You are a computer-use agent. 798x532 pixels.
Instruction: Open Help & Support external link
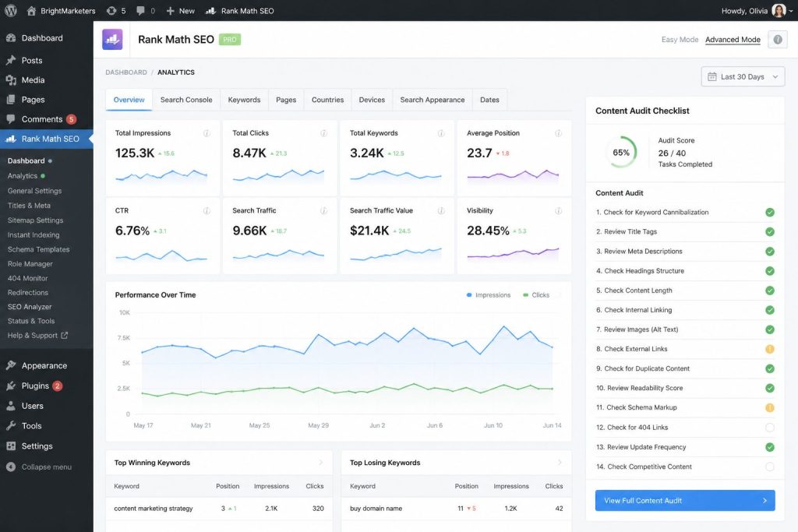37,336
